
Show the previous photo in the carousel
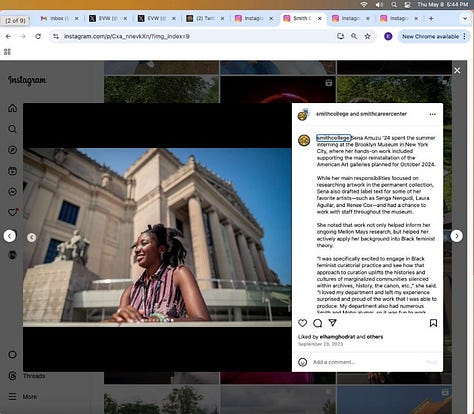pos(32,237)
